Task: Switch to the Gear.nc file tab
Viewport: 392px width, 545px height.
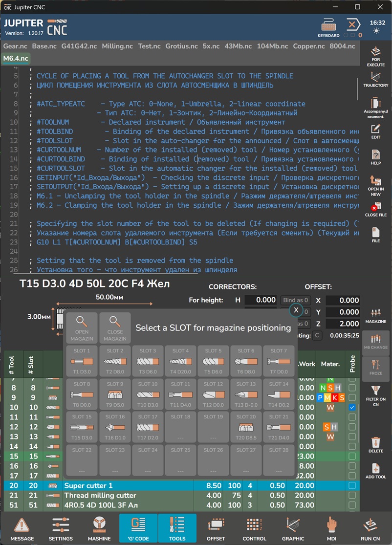Action: (x=16, y=46)
